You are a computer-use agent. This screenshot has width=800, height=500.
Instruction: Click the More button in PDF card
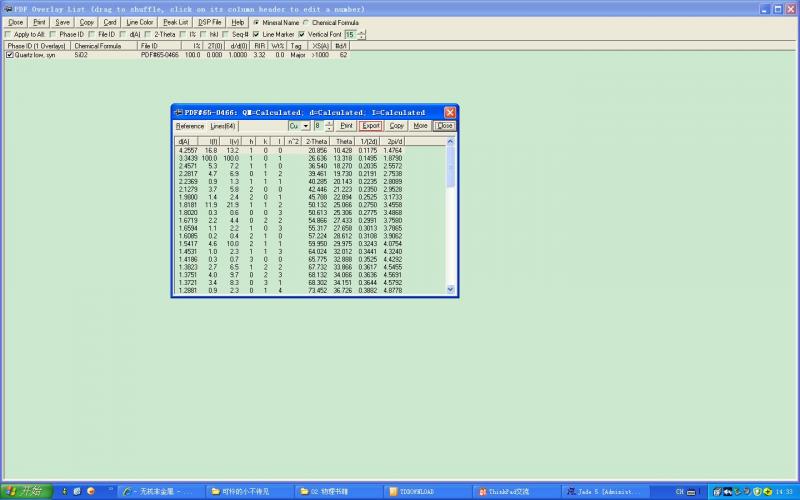[420, 126]
